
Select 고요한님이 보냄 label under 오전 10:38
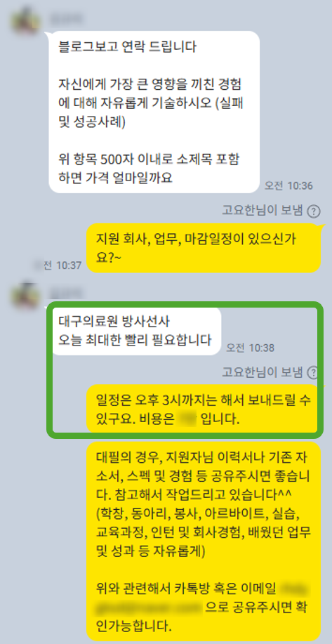(x=263, y=372)
